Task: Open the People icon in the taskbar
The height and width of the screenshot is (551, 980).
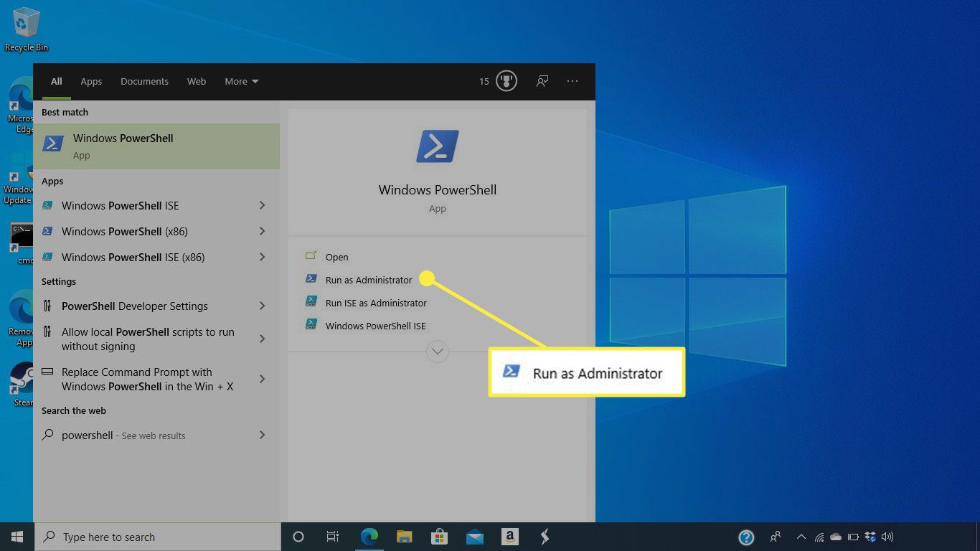Action: click(x=776, y=537)
